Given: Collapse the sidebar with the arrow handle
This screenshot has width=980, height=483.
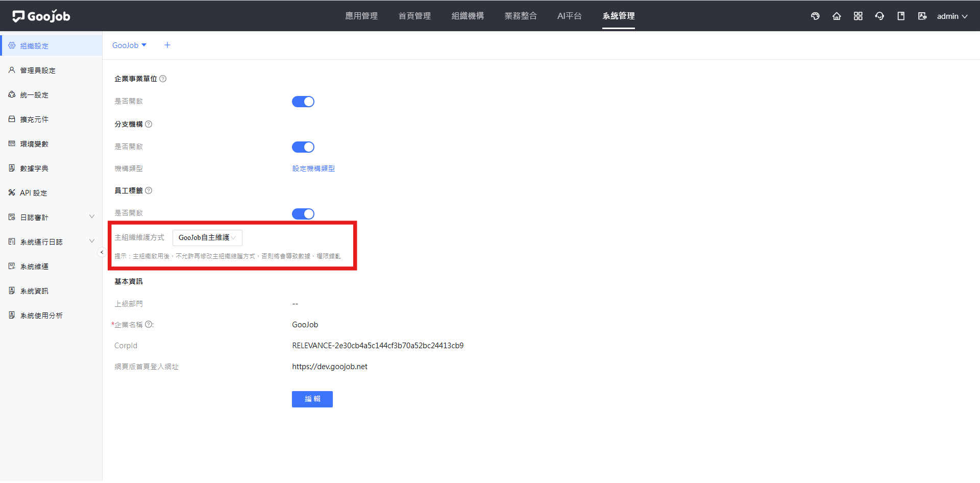Looking at the screenshot, I should point(102,252).
